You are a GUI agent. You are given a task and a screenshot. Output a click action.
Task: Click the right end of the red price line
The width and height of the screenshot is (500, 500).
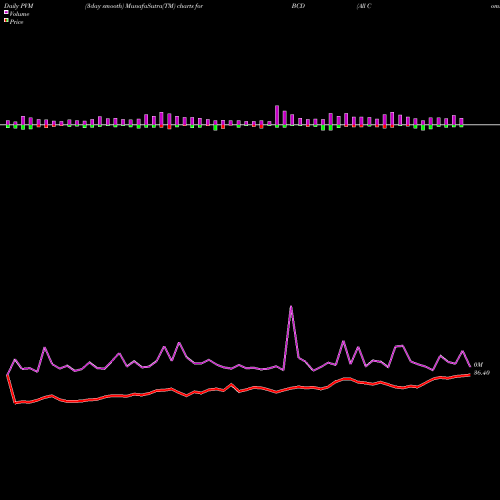(470, 375)
